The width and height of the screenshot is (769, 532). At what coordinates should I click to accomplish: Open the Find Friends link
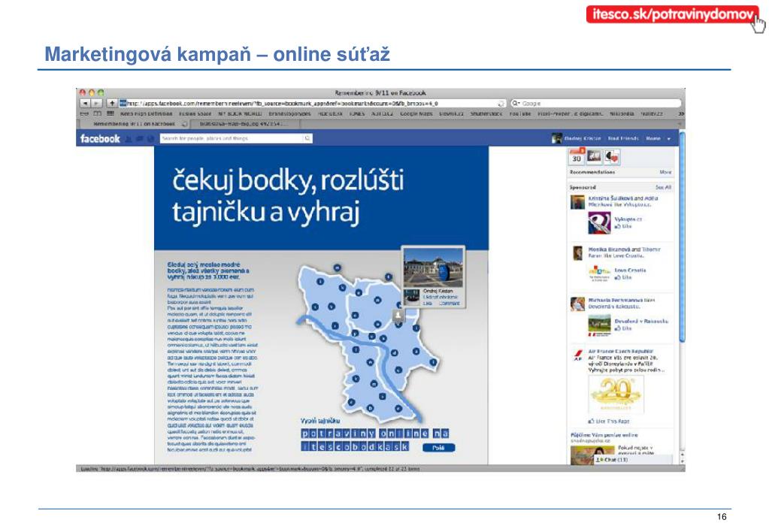pyautogui.click(x=623, y=139)
